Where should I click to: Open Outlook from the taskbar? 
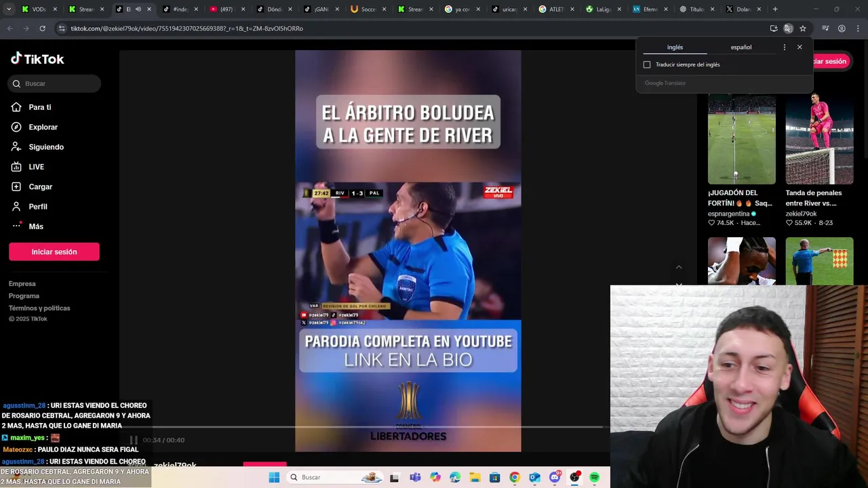pyautogui.click(x=534, y=477)
